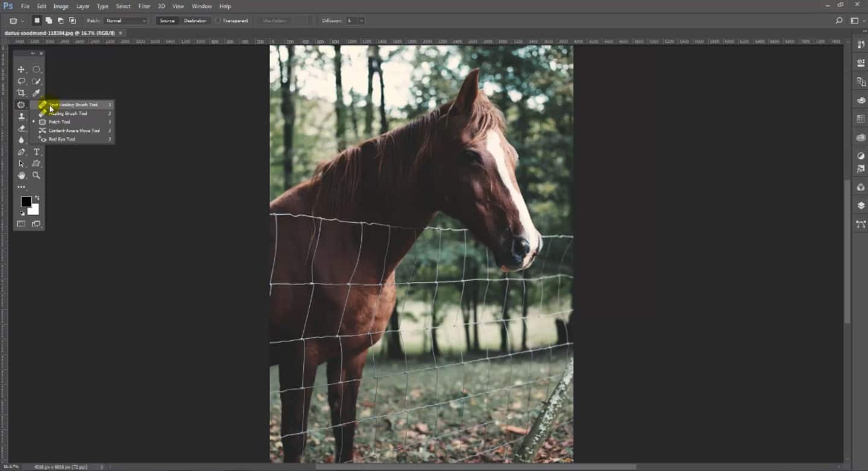The width and height of the screenshot is (868, 471).
Task: Select the Lasso tool
Action: (x=21, y=81)
